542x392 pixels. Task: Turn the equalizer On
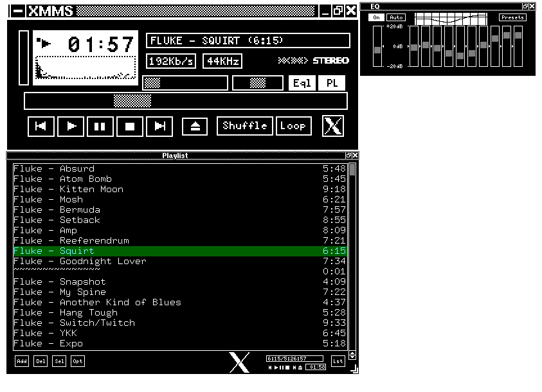pos(377,17)
